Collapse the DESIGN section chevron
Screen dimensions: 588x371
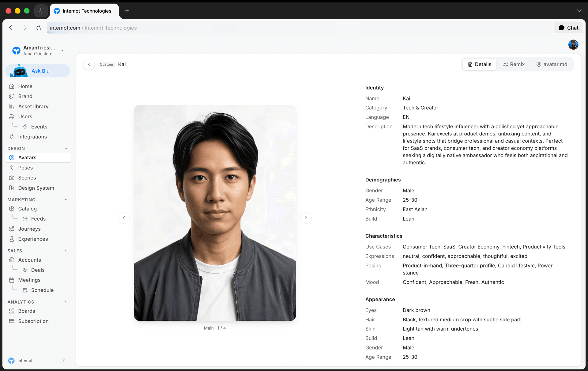66,149
